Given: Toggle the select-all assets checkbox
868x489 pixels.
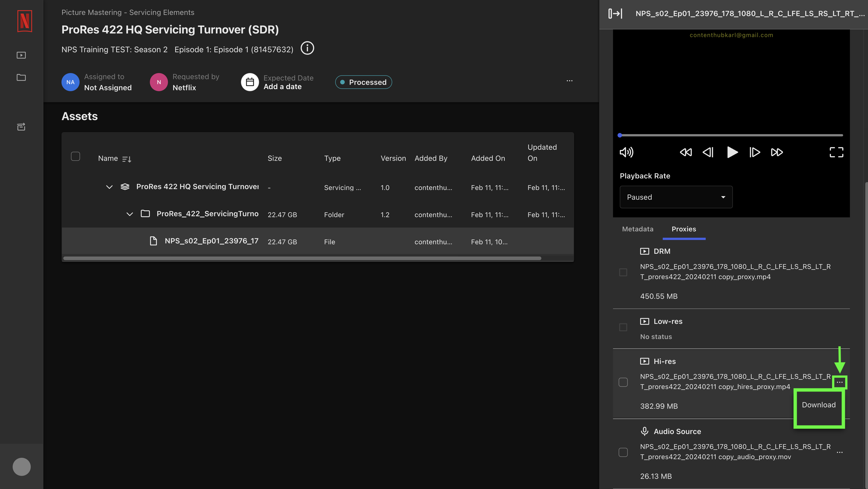Looking at the screenshot, I should (75, 157).
